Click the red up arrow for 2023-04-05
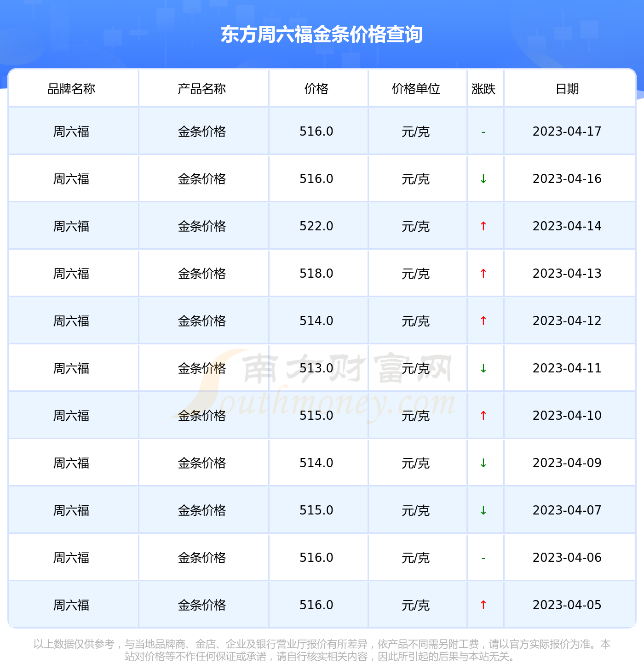This screenshot has height=669, width=644. coord(483,605)
